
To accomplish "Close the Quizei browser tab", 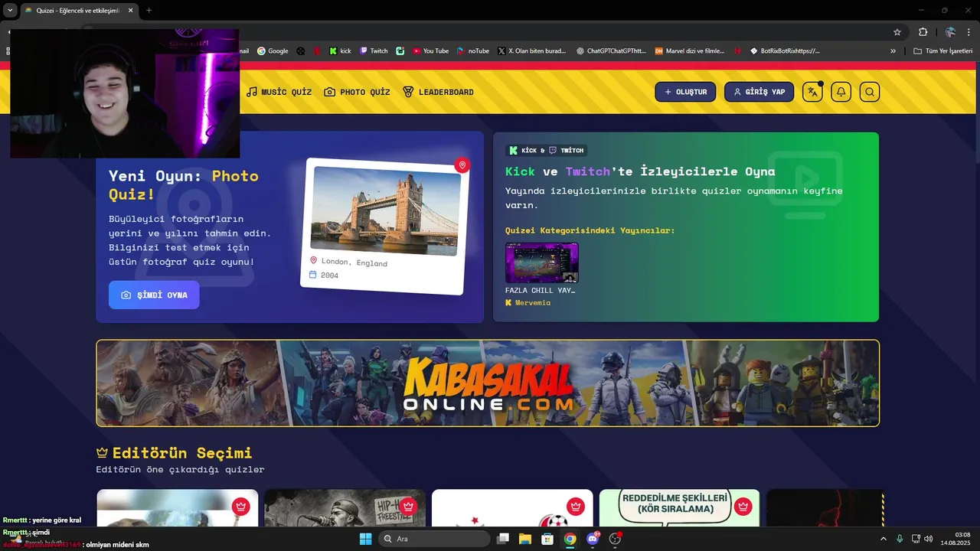I will tap(130, 11).
